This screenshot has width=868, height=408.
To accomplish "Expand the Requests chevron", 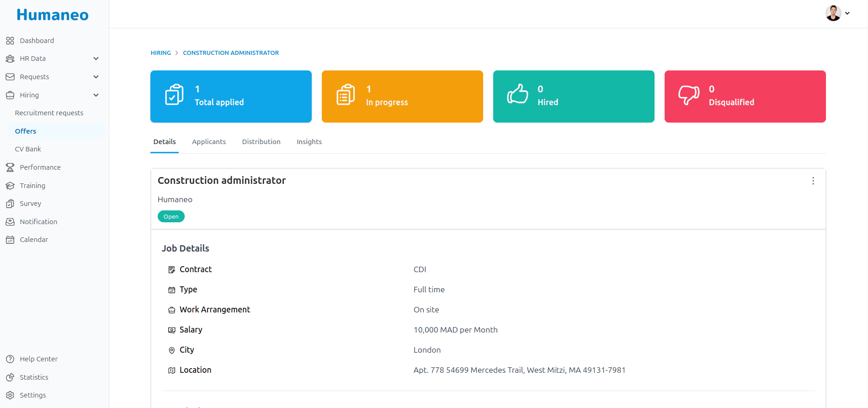I will [96, 77].
